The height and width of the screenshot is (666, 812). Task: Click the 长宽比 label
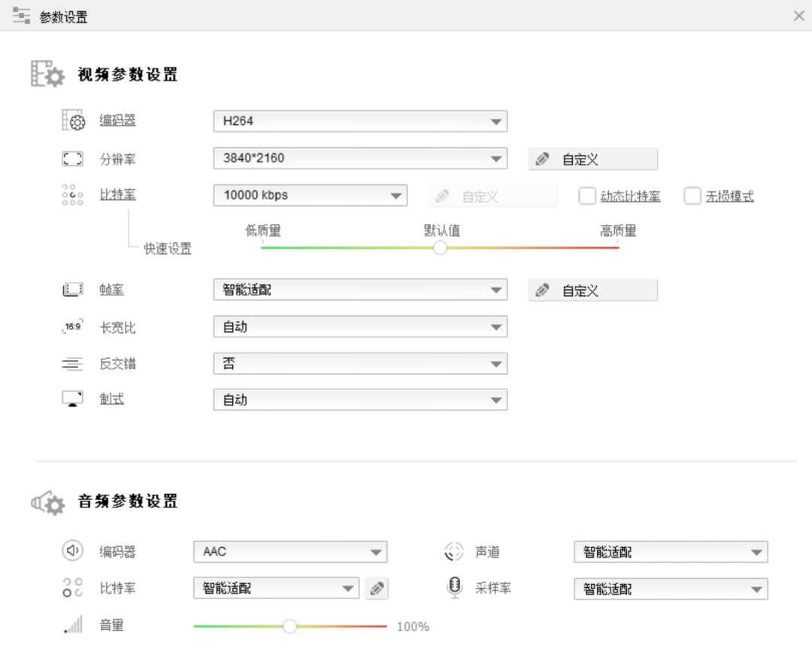tap(117, 327)
